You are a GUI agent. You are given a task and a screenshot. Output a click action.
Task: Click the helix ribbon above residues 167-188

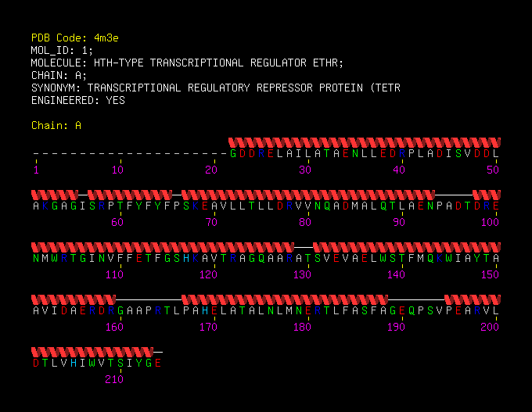285,299
